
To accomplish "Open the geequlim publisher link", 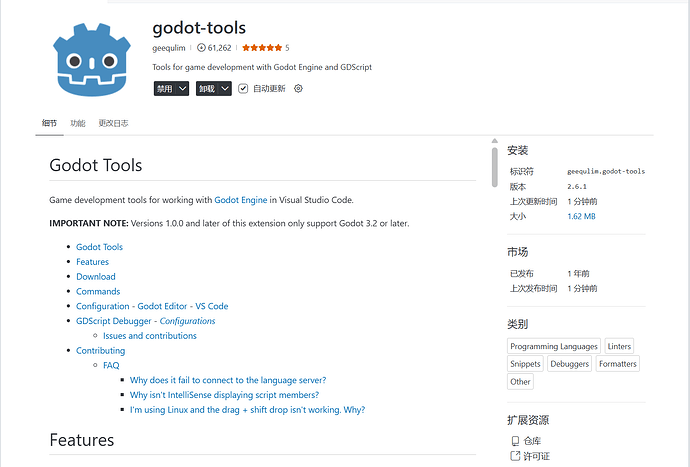I will pos(169,48).
